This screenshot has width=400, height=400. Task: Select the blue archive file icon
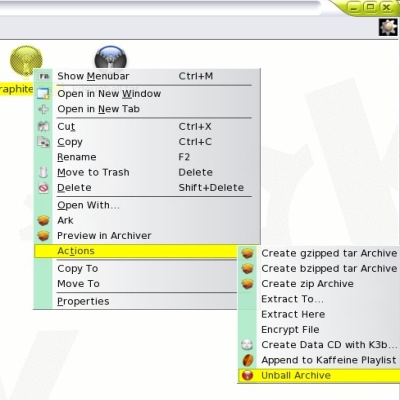point(111,57)
